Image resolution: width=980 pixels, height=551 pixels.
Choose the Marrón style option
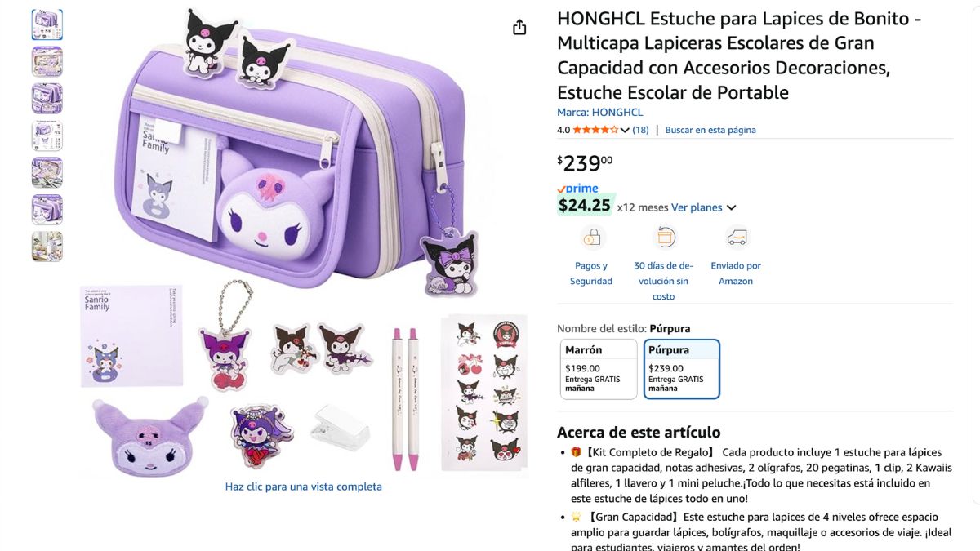pos(599,369)
